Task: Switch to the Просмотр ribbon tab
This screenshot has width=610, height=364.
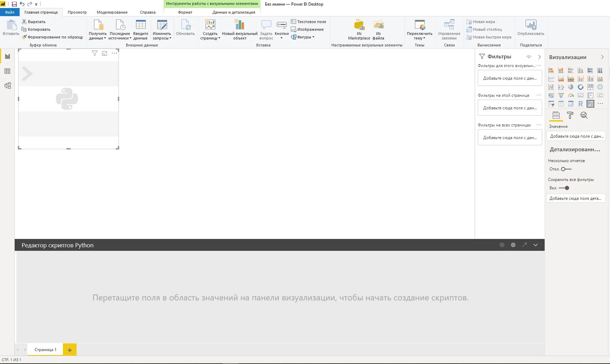Action: click(77, 12)
